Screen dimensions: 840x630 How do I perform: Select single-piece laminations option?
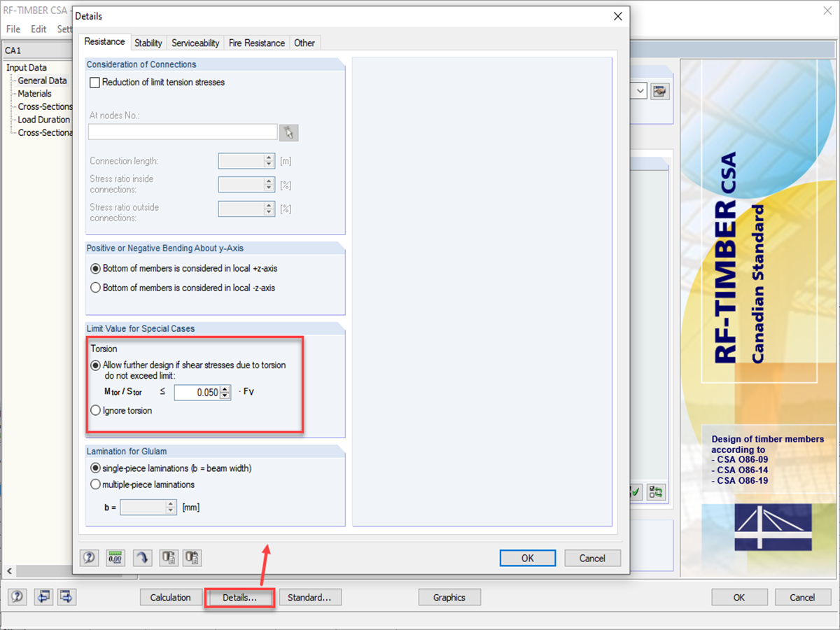96,468
